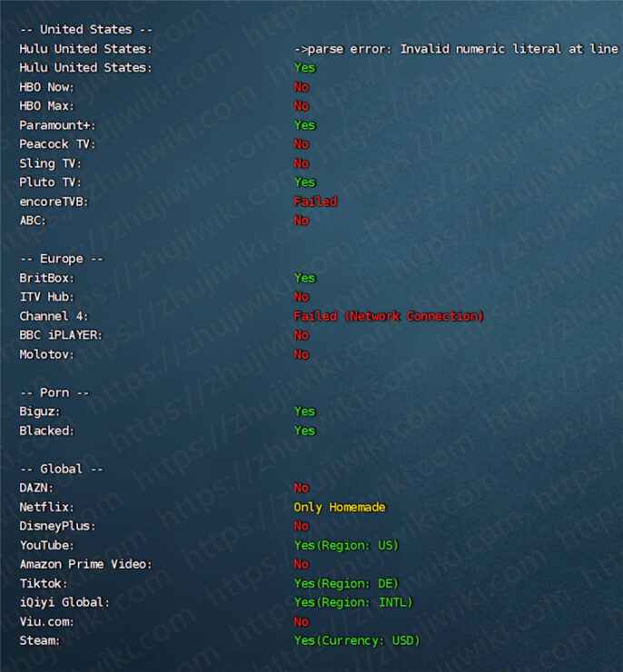Select the 'HBO Max:' label
Image resolution: width=623 pixels, height=672 pixels.
[x=46, y=106]
